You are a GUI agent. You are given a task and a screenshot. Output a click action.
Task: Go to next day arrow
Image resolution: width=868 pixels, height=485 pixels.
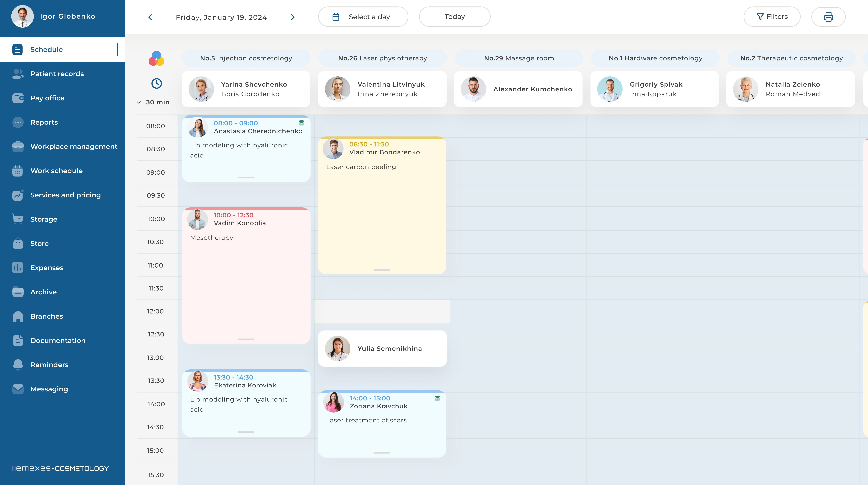click(x=293, y=17)
